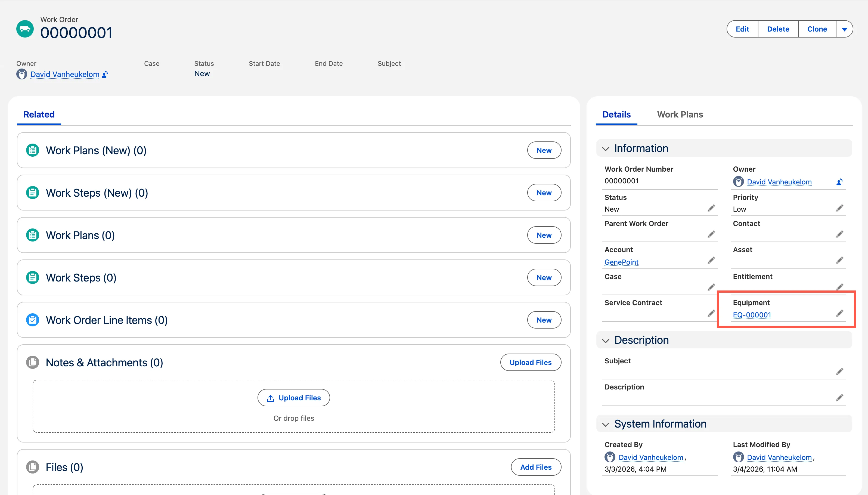The height and width of the screenshot is (495, 868).
Task: Edit the Entitlement field pencil icon
Action: click(x=839, y=287)
